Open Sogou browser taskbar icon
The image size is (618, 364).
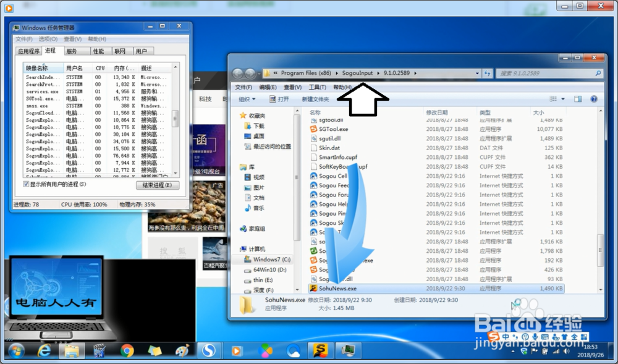pos(209,350)
